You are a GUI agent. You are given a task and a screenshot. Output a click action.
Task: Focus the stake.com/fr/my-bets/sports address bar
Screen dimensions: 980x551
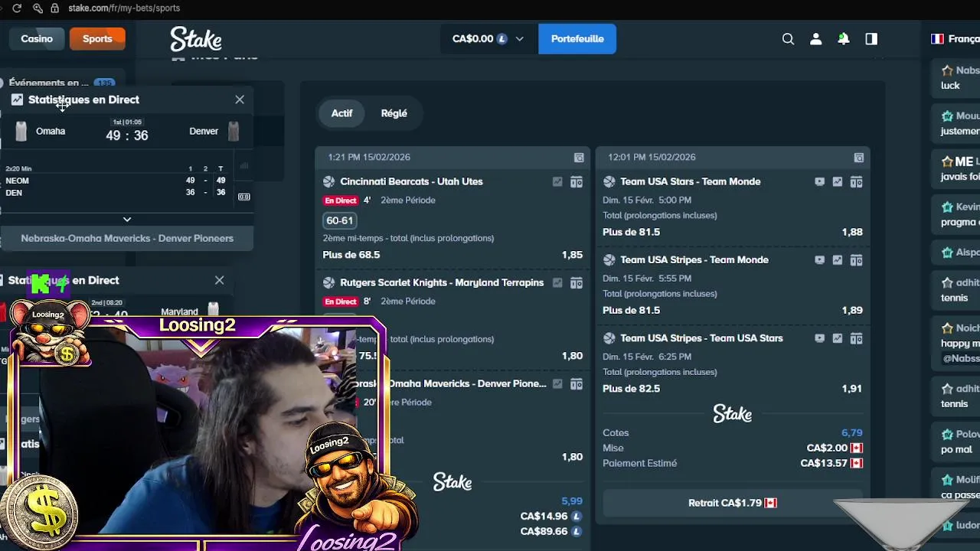point(124,8)
